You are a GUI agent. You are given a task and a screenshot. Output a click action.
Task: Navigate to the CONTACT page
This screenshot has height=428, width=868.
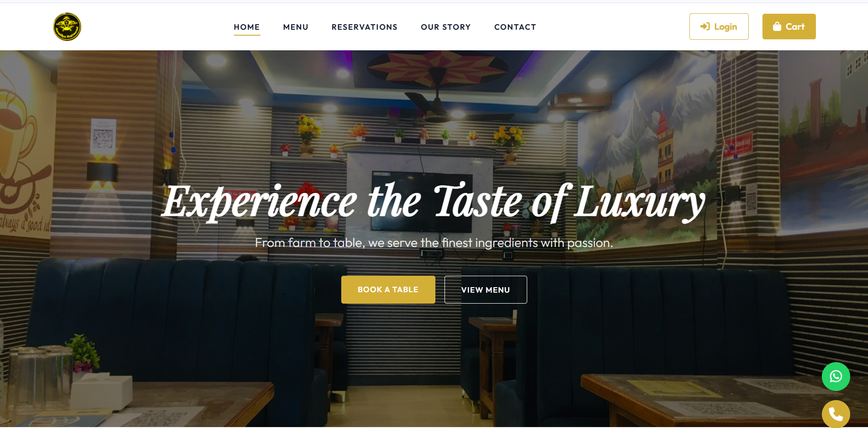point(515,27)
